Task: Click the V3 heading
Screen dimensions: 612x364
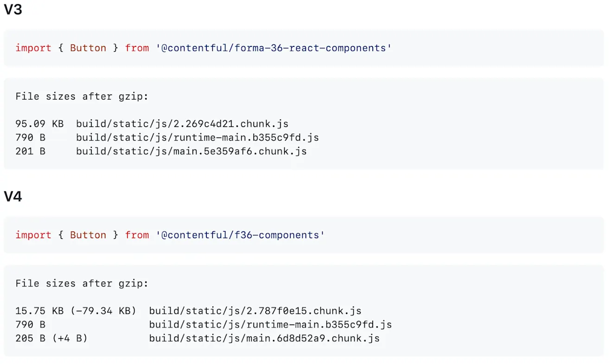Action: [x=13, y=9]
